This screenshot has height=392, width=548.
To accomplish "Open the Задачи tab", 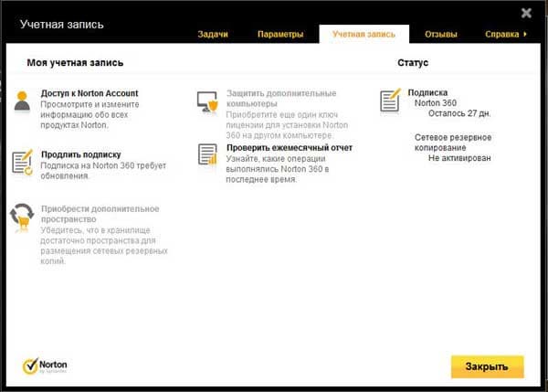I will pyautogui.click(x=213, y=35).
